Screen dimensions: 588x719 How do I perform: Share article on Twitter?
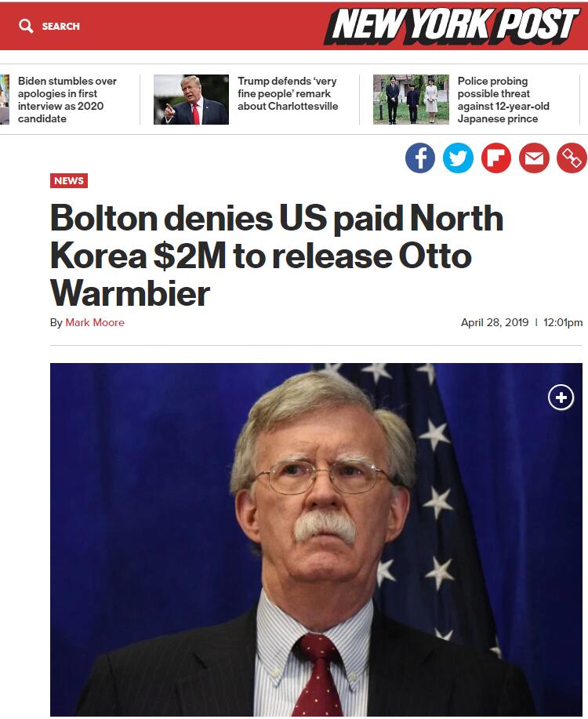click(458, 158)
